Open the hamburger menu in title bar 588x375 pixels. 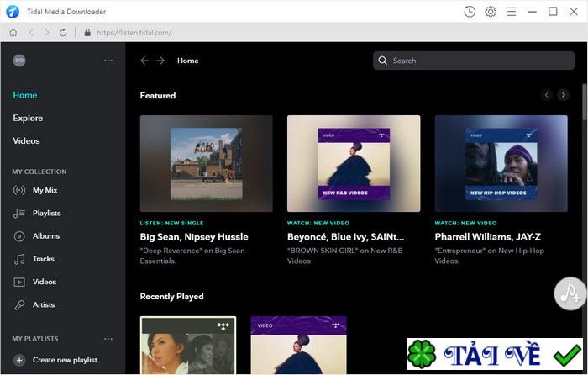coord(511,12)
